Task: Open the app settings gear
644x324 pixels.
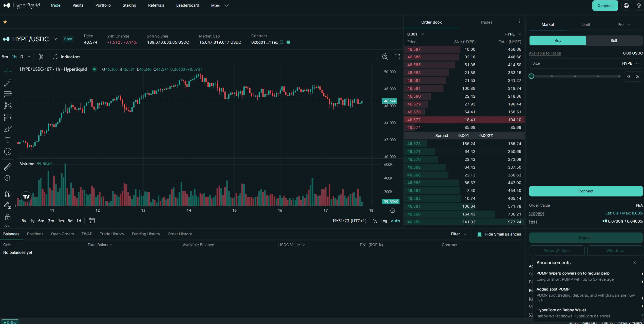Action: 639,5
